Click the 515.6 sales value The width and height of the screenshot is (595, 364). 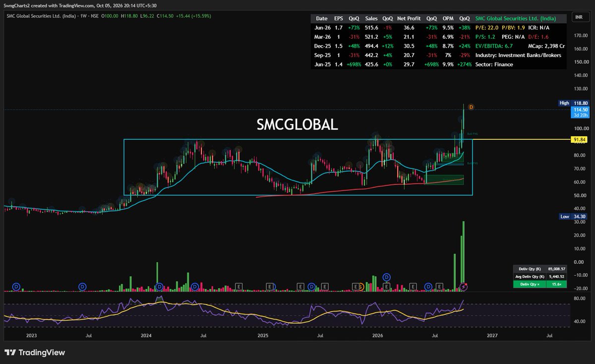point(371,28)
